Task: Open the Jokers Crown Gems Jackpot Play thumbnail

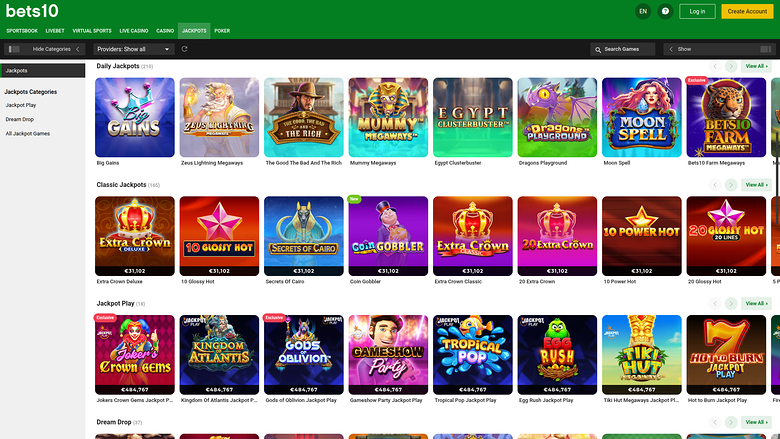Action: coord(135,355)
